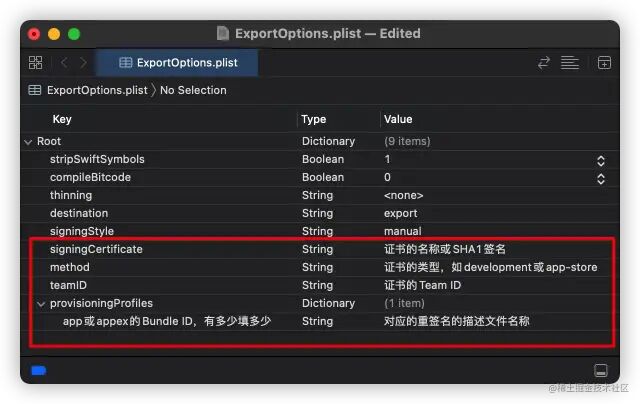
Task: Click the Value column header
Action: [398, 119]
